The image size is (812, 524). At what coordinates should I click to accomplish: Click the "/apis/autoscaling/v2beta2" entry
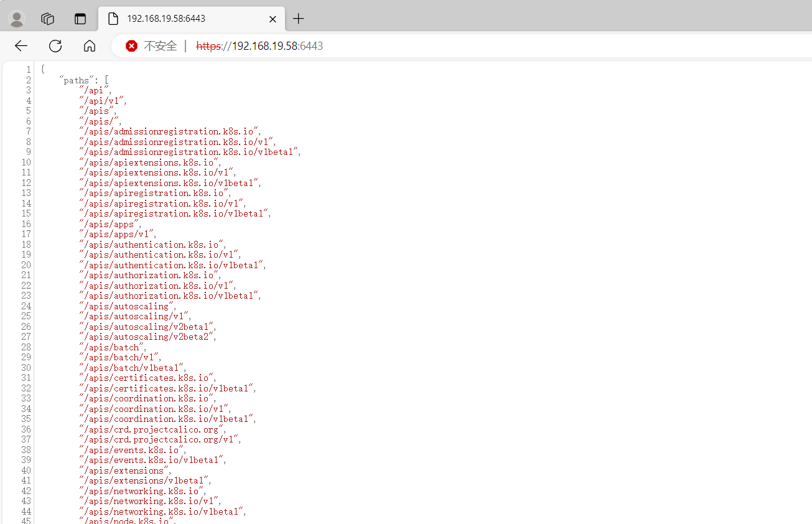(x=146, y=337)
